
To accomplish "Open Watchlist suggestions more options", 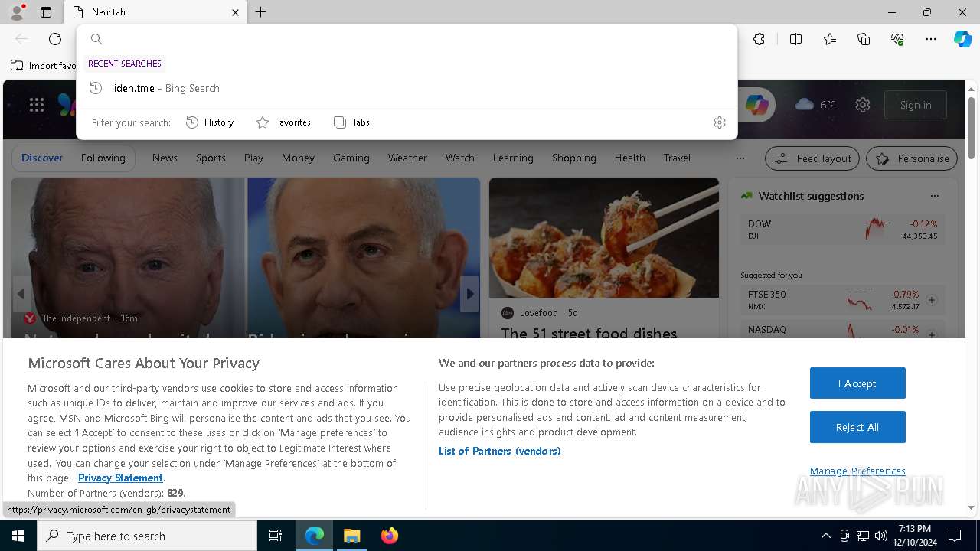I will click(934, 196).
